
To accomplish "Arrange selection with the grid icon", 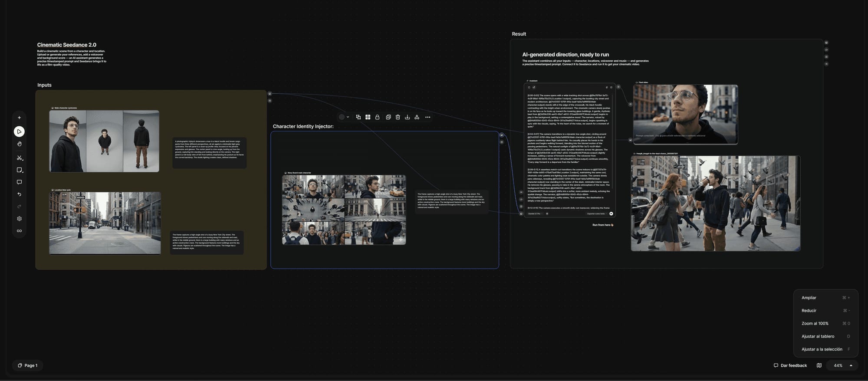I will click(368, 117).
